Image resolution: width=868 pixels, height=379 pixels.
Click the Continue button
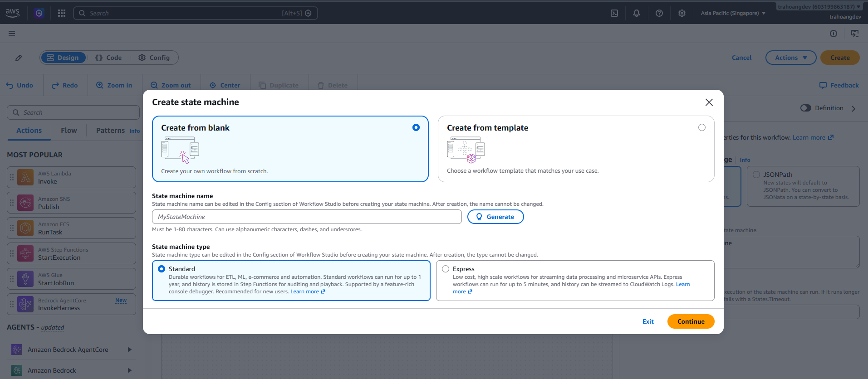(x=691, y=321)
